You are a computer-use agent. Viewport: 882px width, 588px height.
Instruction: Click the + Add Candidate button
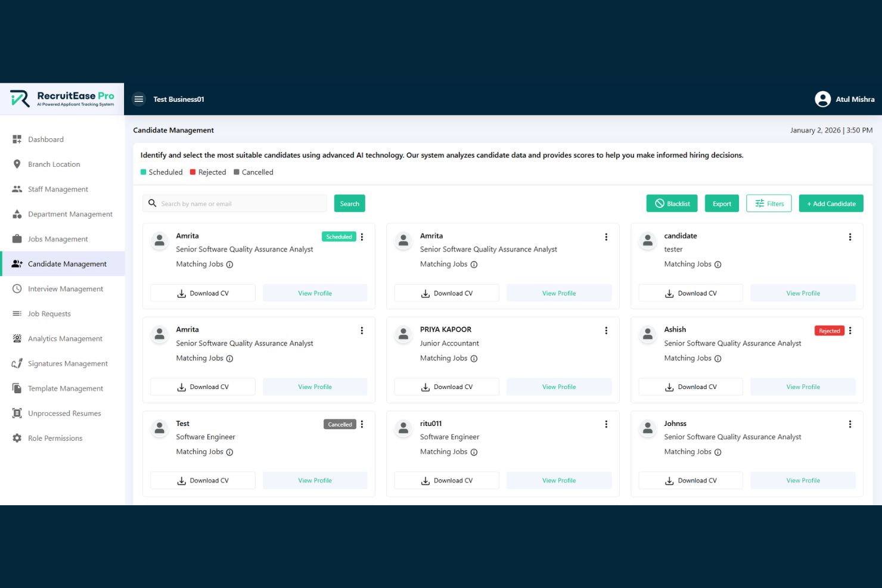tap(831, 203)
